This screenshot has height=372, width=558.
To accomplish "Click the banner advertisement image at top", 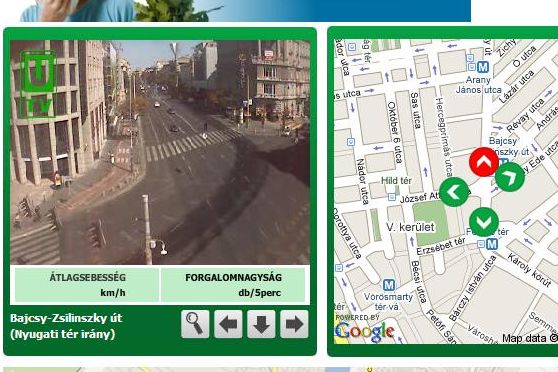I will [246, 11].
